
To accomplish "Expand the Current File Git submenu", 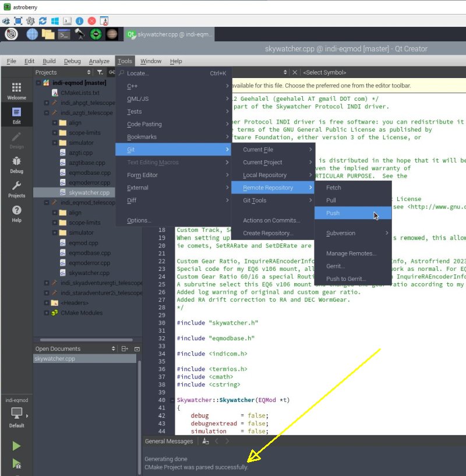I will pos(273,150).
